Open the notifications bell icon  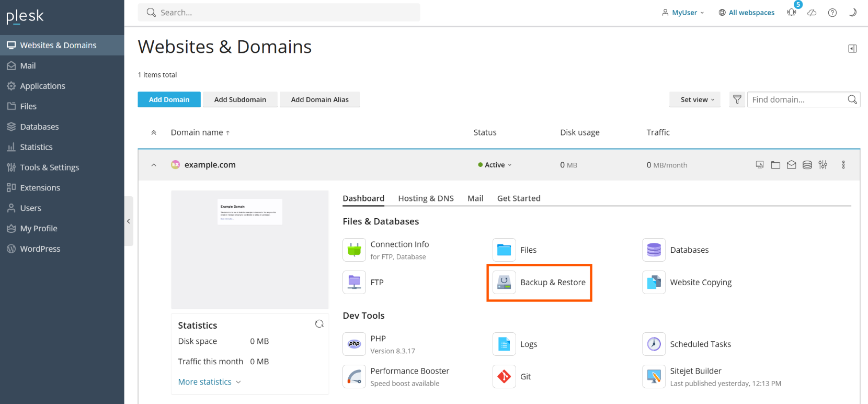tap(792, 13)
